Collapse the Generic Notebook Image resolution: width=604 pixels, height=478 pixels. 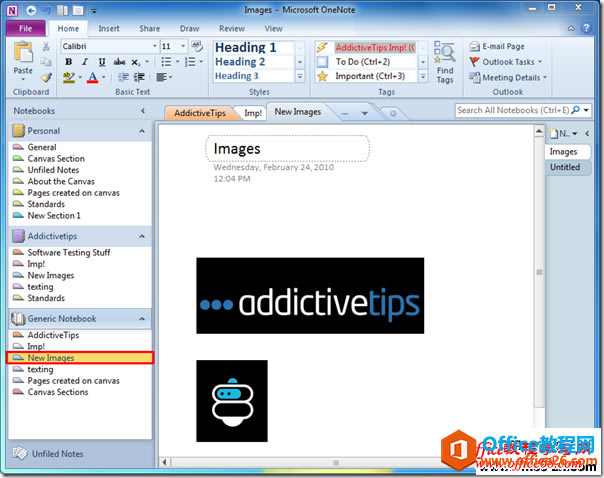click(142, 319)
